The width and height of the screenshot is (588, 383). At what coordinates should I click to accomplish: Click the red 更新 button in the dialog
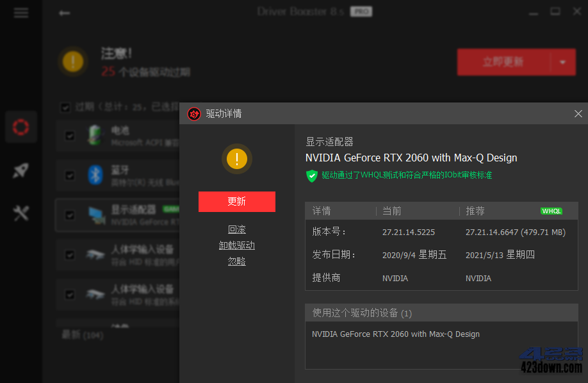pyautogui.click(x=237, y=202)
